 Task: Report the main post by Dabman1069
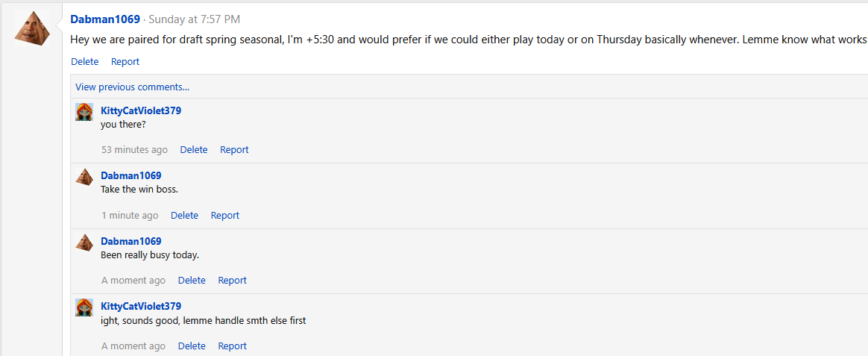click(x=125, y=62)
